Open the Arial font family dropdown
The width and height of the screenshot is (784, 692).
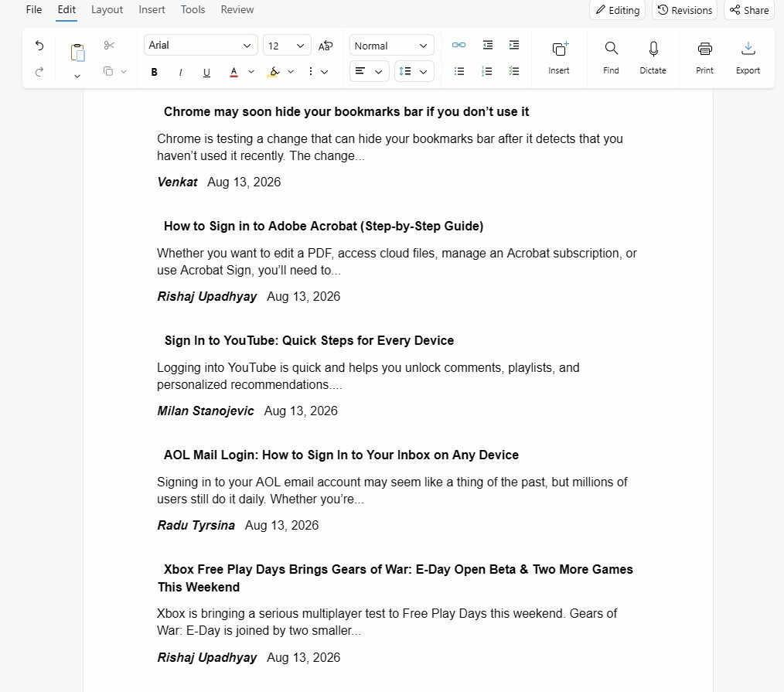(201, 45)
